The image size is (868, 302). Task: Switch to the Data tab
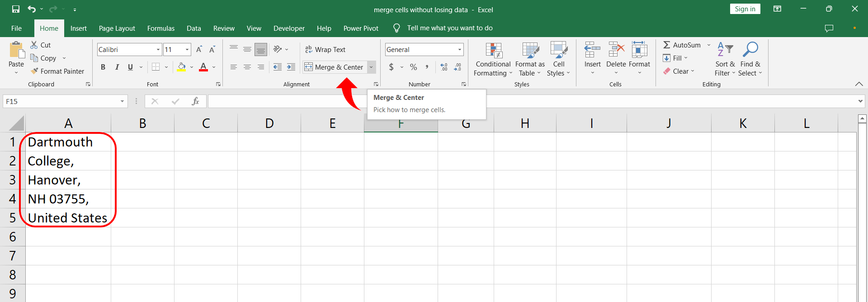(194, 28)
